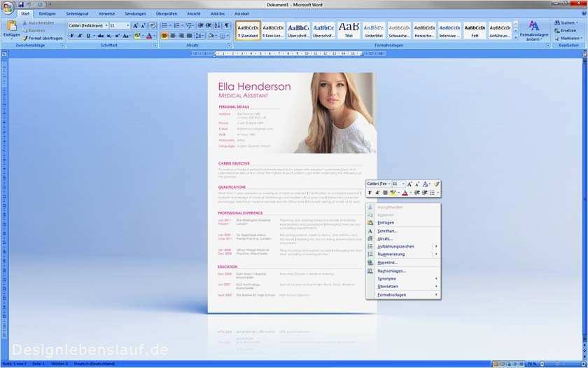The height and width of the screenshot is (368, 588).
Task: Click the sort icon in the Absatz group
Action: coord(218,25)
